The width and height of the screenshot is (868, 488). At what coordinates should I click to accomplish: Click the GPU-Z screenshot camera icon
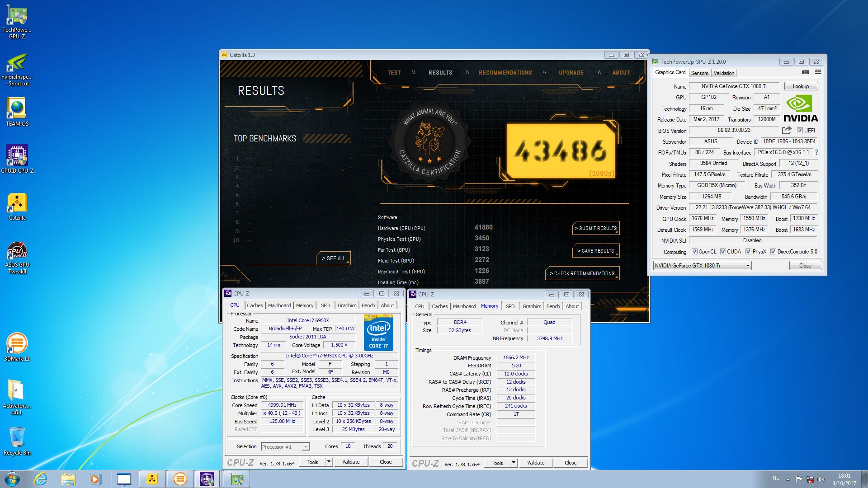click(x=806, y=72)
